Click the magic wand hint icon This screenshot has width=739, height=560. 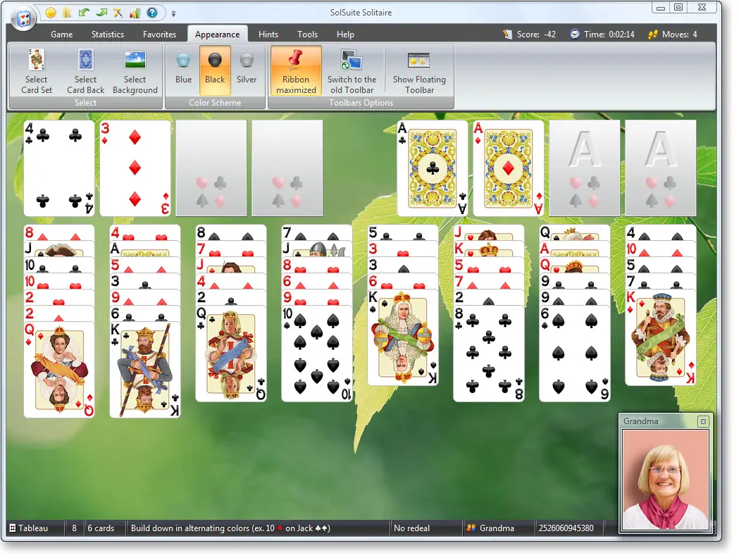coord(118,13)
